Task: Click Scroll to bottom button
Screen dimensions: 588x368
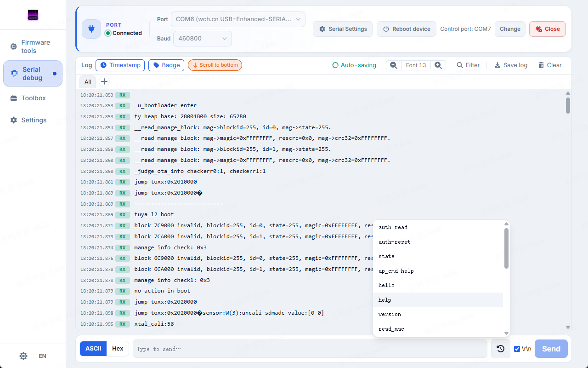Action: pos(215,65)
